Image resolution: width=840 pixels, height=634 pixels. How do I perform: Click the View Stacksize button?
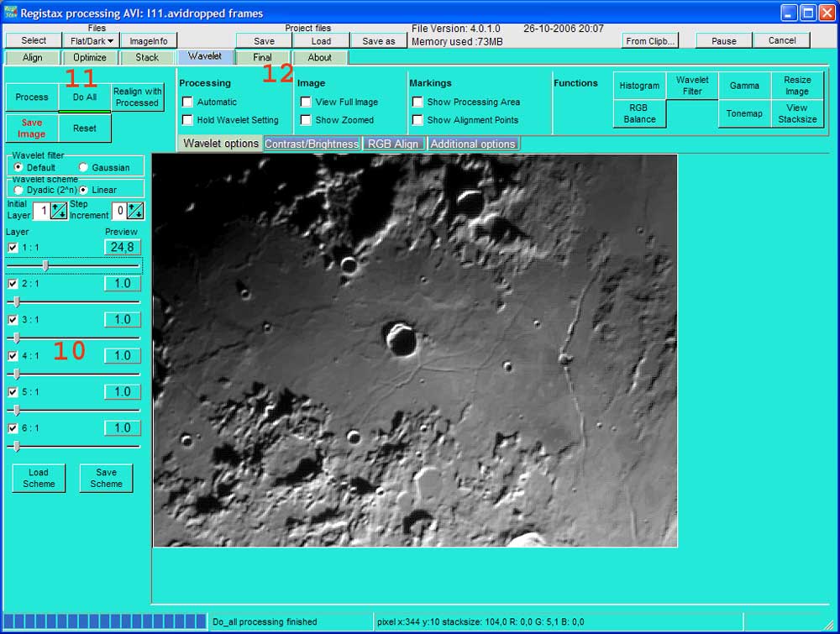coord(797,113)
